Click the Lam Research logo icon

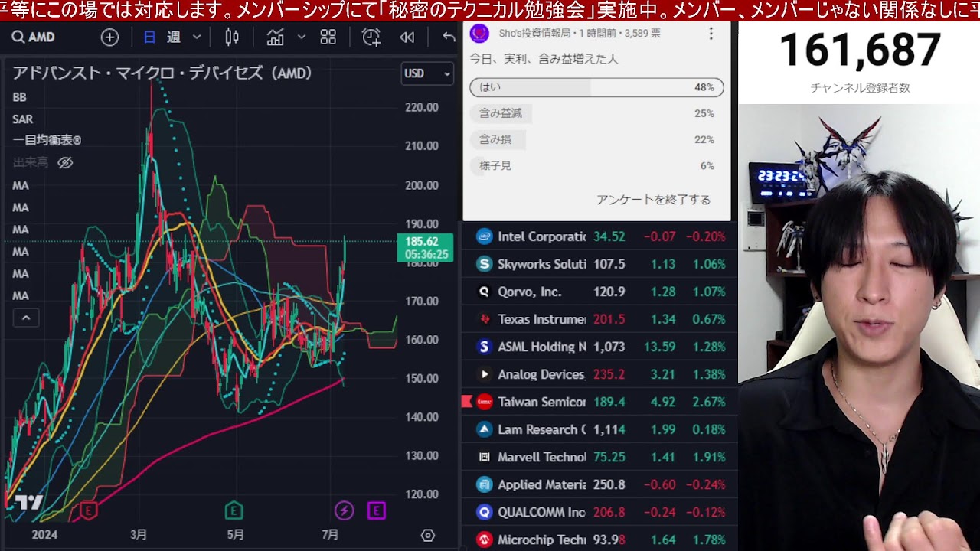(484, 429)
